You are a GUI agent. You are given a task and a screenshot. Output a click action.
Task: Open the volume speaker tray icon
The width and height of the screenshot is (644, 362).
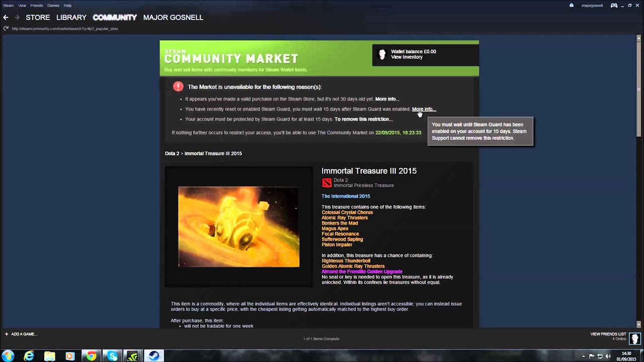tap(608, 356)
